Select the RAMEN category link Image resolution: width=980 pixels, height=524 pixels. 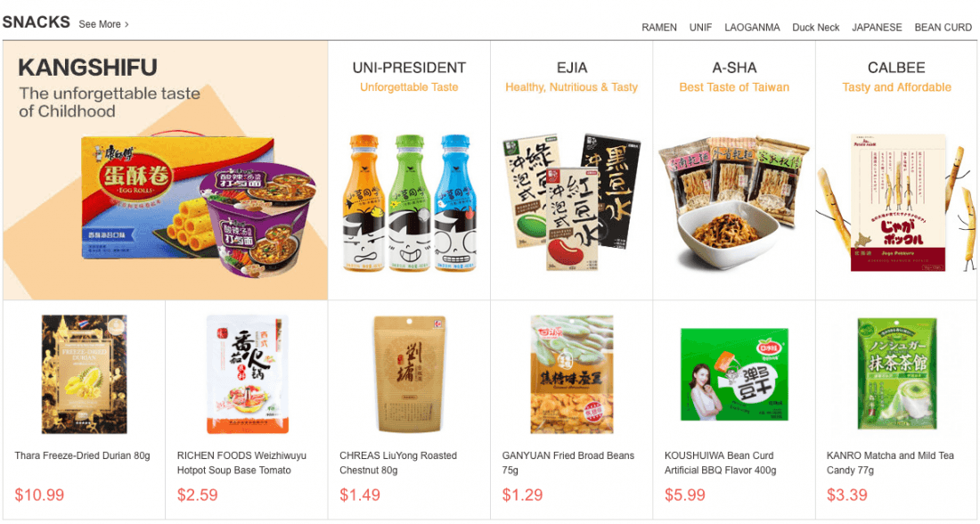pyautogui.click(x=658, y=28)
